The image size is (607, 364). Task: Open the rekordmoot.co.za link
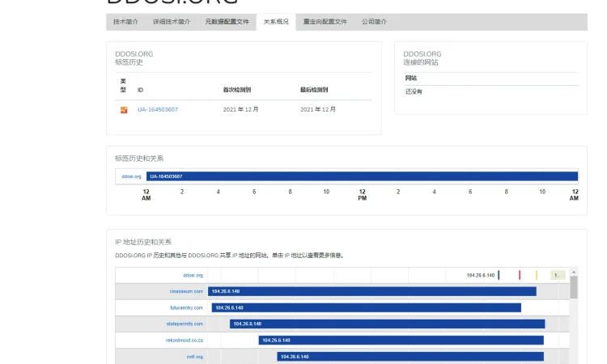click(185, 341)
